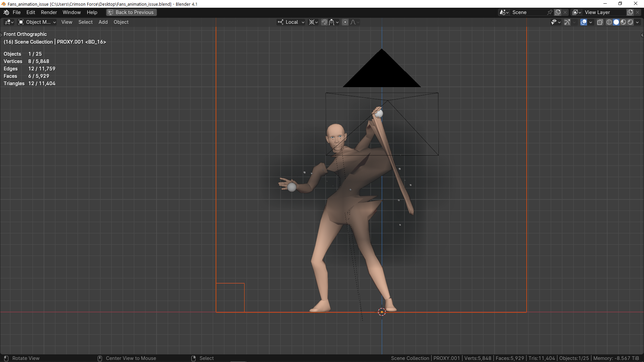The height and width of the screenshot is (362, 644).
Task: Open the Editor Type selector
Action: 9,22
